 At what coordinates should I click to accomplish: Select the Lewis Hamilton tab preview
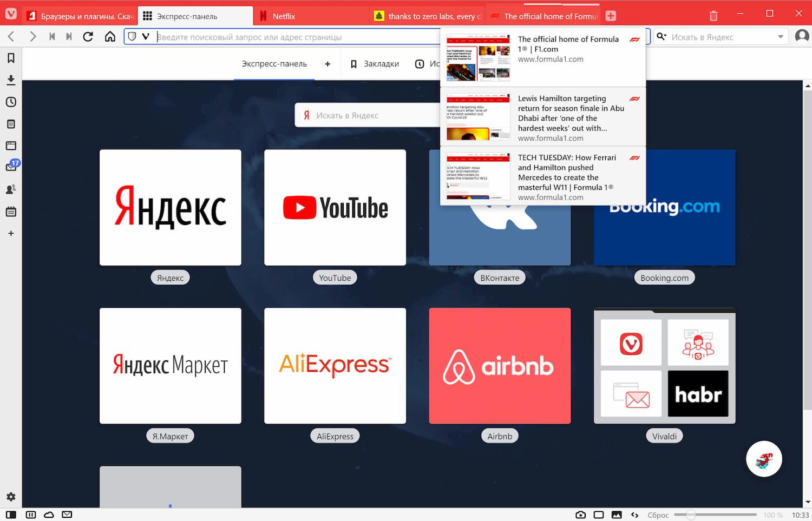coord(543,117)
